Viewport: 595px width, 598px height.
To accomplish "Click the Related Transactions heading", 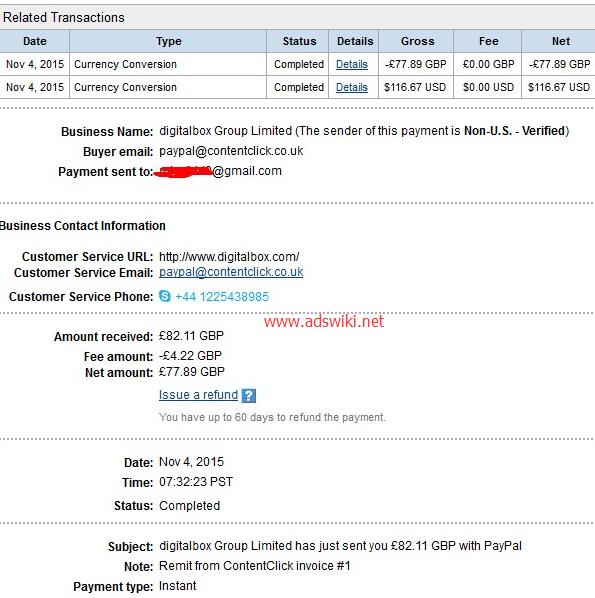I will 64,18.
